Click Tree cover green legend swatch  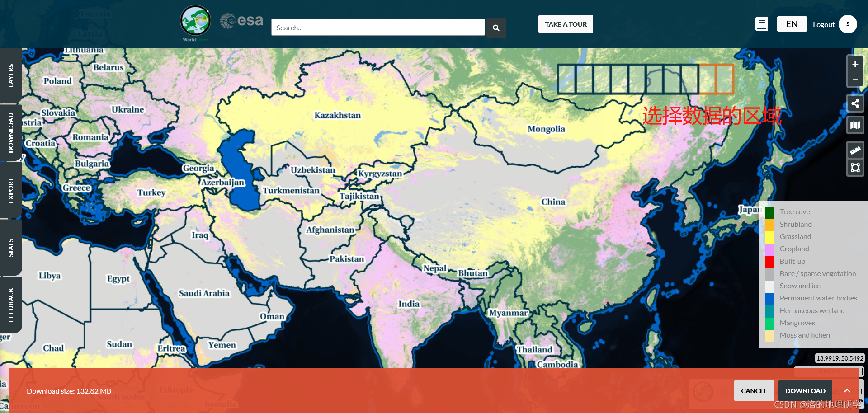click(769, 212)
